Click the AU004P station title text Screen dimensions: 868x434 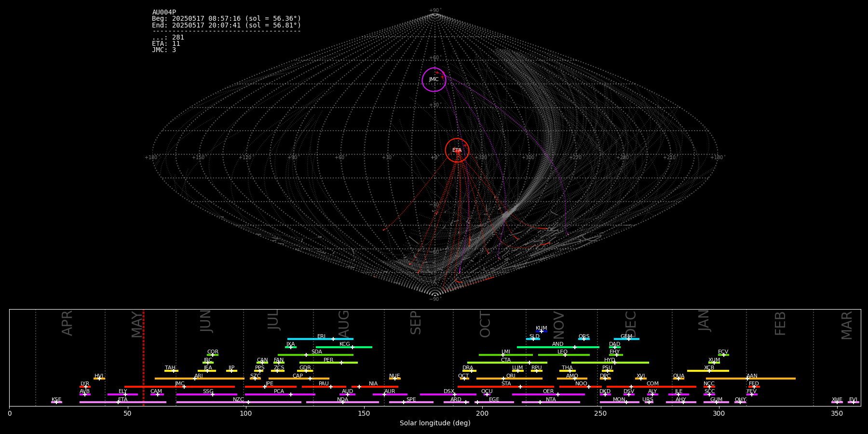point(164,13)
